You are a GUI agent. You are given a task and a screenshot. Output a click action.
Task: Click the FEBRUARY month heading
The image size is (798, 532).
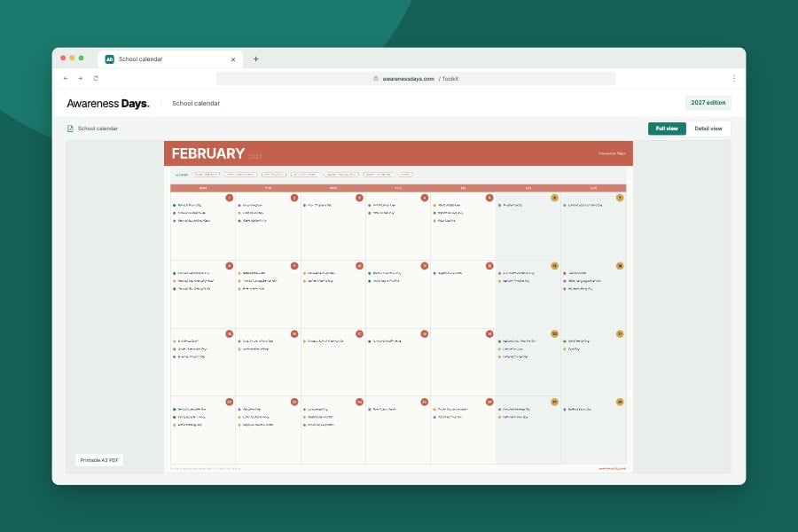pyautogui.click(x=208, y=153)
